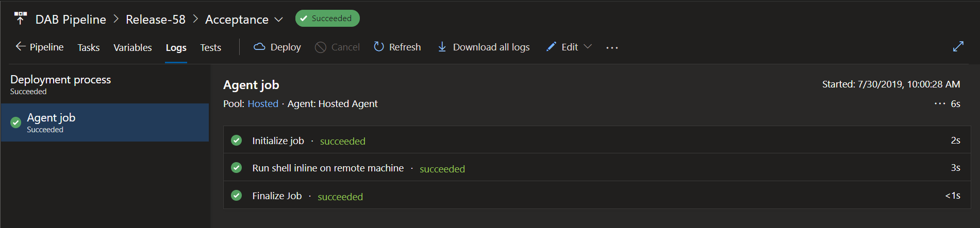The image size is (980, 228).
Task: Select Agent job in Deployment process list
Action: 105,122
